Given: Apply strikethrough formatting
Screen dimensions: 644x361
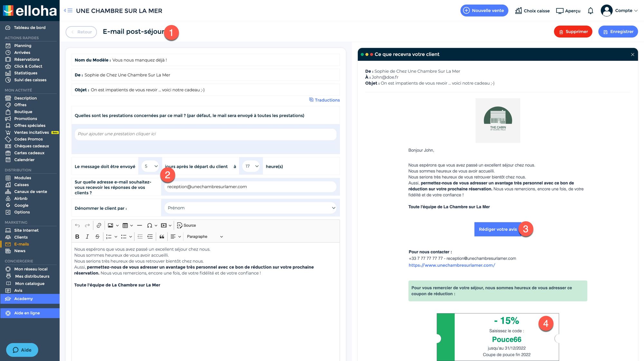Looking at the screenshot, I should click(x=97, y=236).
